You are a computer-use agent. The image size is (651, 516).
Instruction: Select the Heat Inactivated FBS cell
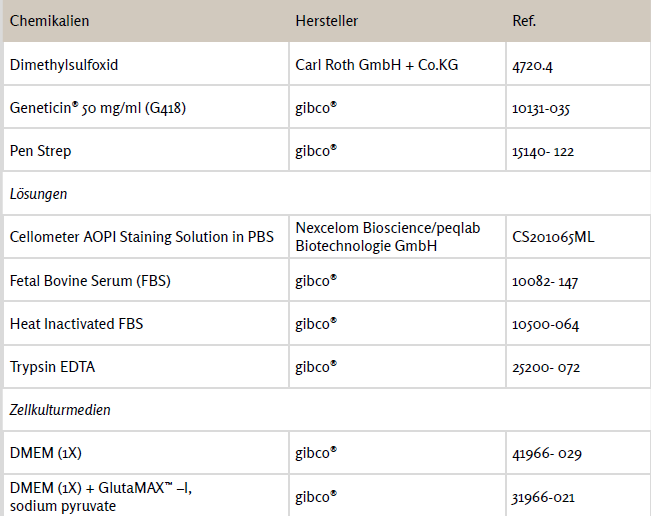(70, 324)
